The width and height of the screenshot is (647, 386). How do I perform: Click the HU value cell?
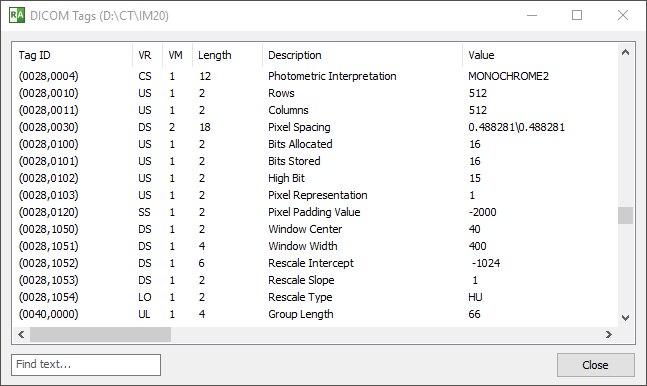tap(475, 297)
